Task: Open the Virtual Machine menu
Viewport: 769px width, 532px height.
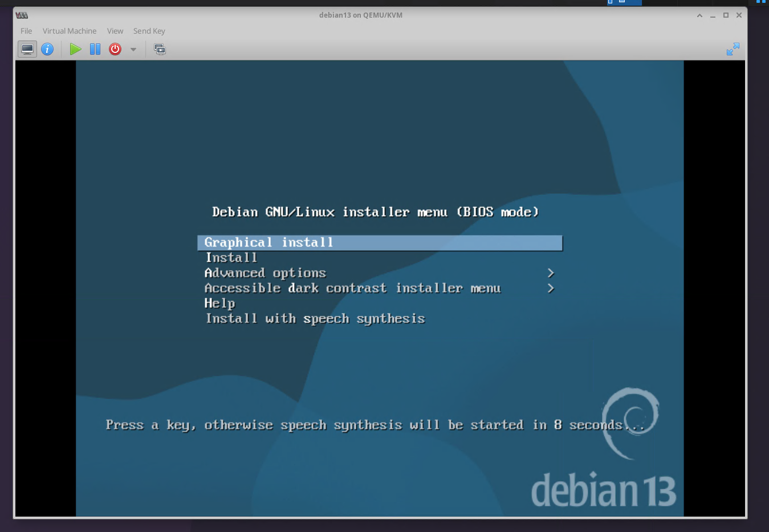Action: (x=70, y=31)
